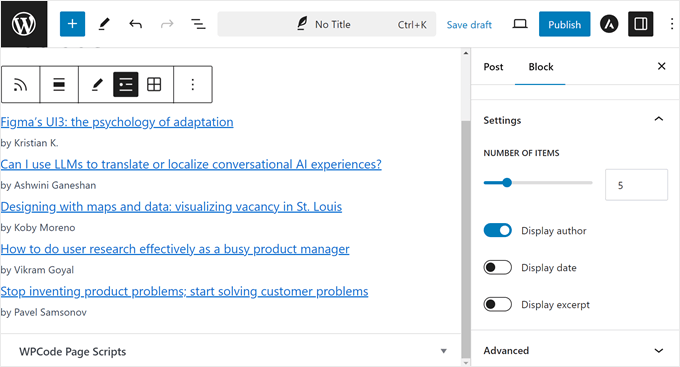Viewport: 680px width, 367px height.
Task: Switch to the Post tab
Action: tap(493, 67)
